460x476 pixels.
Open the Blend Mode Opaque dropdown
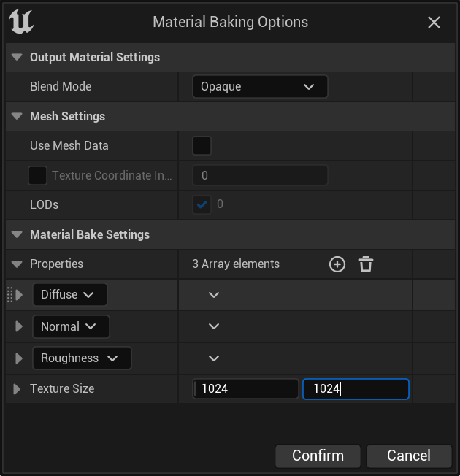(x=260, y=87)
